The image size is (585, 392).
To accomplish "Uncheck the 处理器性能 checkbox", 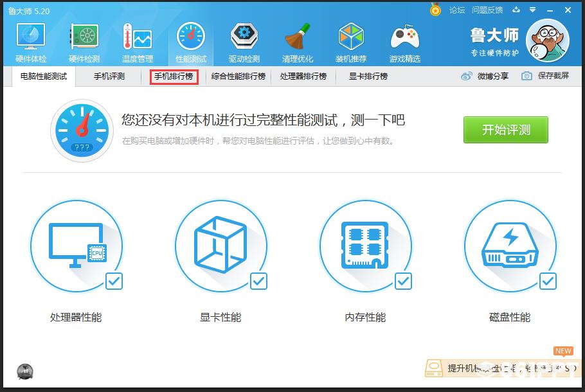I will (114, 281).
